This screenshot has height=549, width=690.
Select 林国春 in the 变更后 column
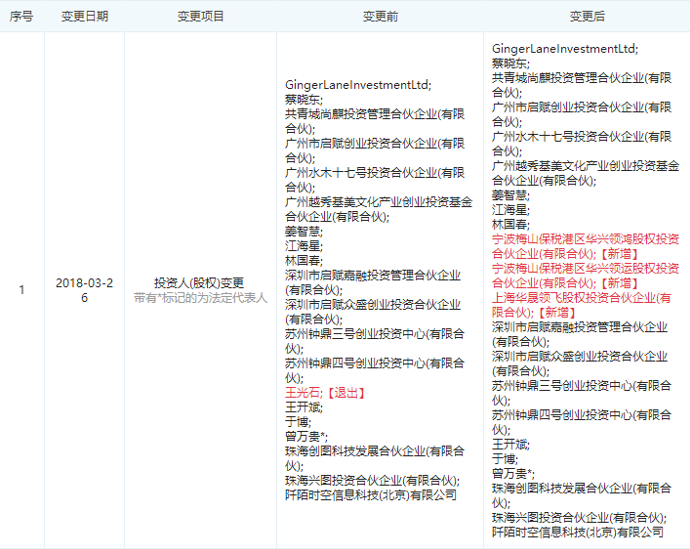coord(510,224)
